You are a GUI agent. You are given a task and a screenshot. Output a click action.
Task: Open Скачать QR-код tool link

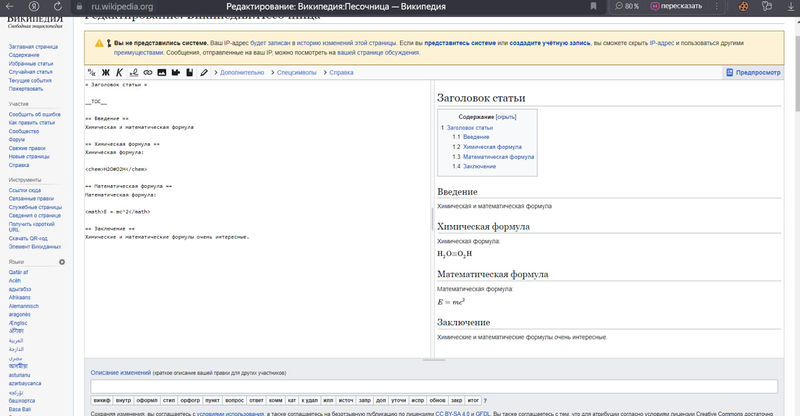pyautogui.click(x=28, y=238)
